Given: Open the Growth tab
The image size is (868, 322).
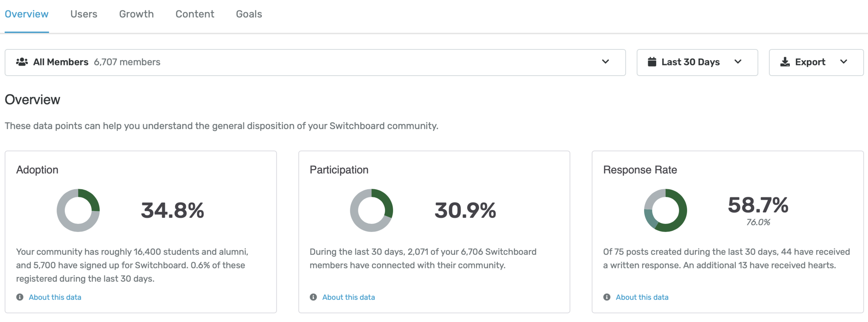Looking at the screenshot, I should point(136,14).
